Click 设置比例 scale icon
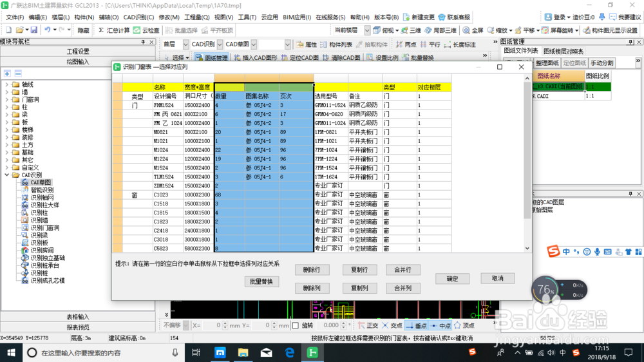Image resolution: width=644 pixels, height=362 pixels. (x=382, y=57)
